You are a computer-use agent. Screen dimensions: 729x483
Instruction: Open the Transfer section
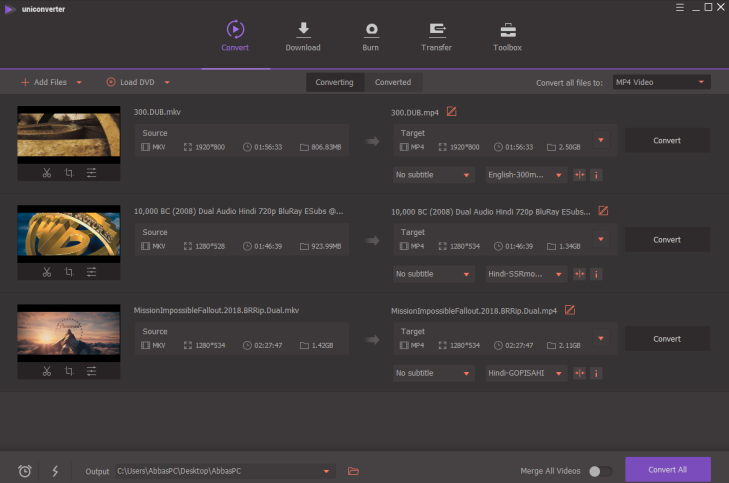(x=436, y=36)
